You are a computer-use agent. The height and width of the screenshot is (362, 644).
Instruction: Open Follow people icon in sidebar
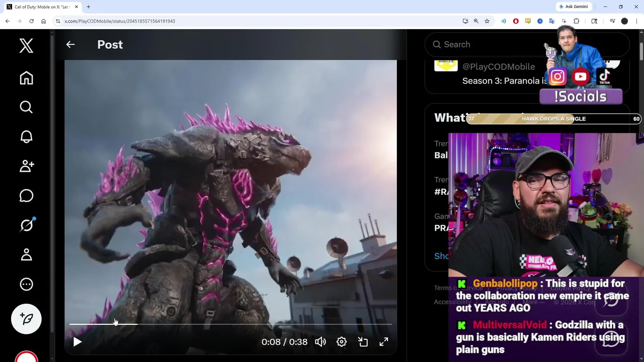pyautogui.click(x=26, y=166)
